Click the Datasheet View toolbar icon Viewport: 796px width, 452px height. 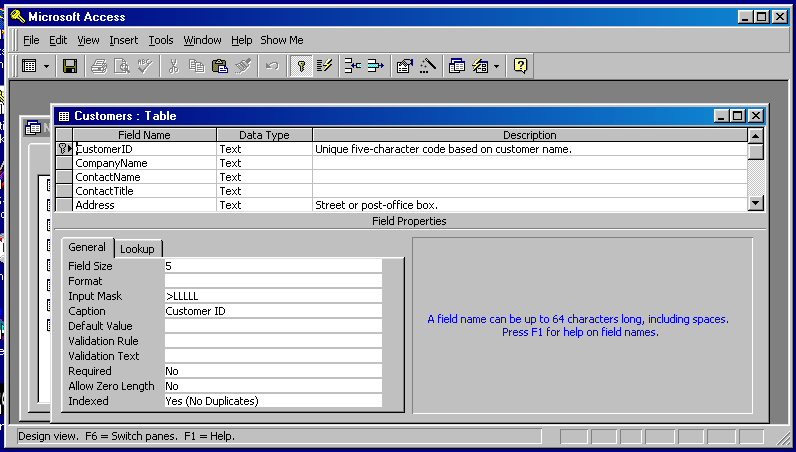29,66
